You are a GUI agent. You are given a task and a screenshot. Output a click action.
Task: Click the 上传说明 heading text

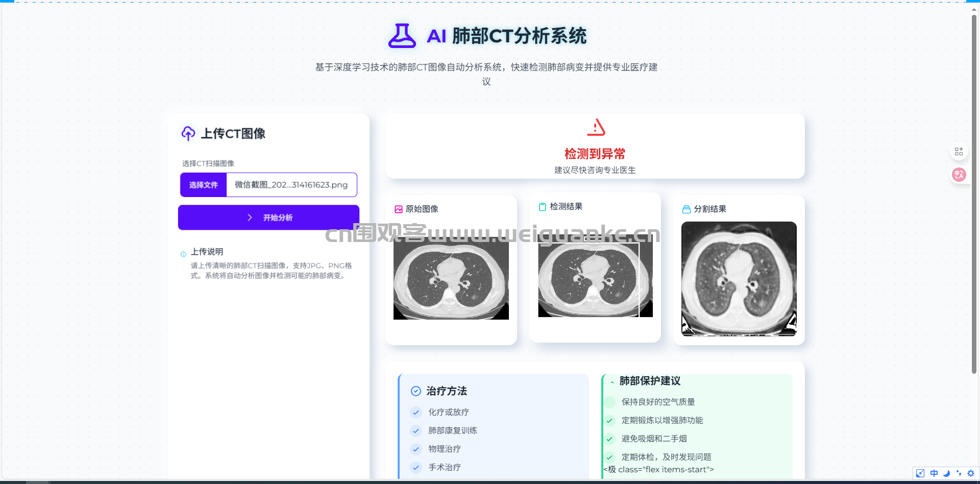coord(207,252)
